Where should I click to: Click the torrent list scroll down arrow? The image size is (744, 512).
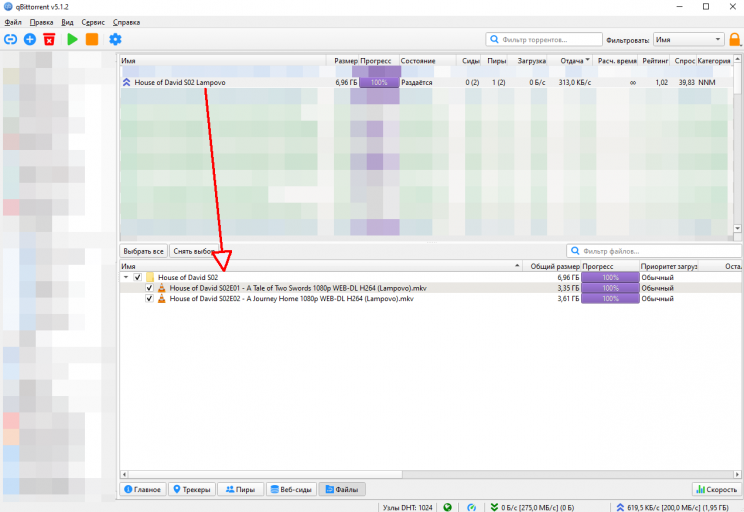point(737,229)
